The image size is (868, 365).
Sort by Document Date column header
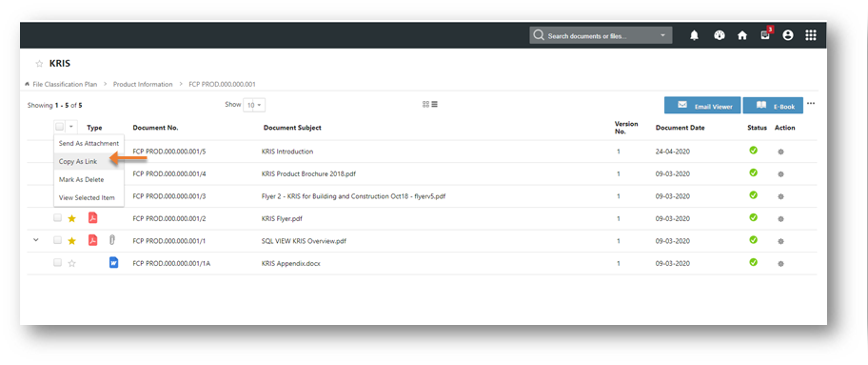pyautogui.click(x=680, y=128)
